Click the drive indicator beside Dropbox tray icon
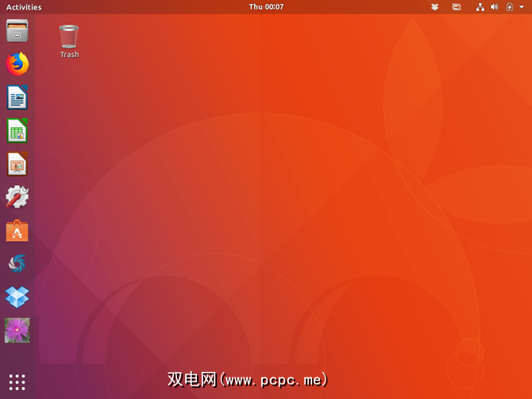The width and height of the screenshot is (532, 399). point(457,7)
